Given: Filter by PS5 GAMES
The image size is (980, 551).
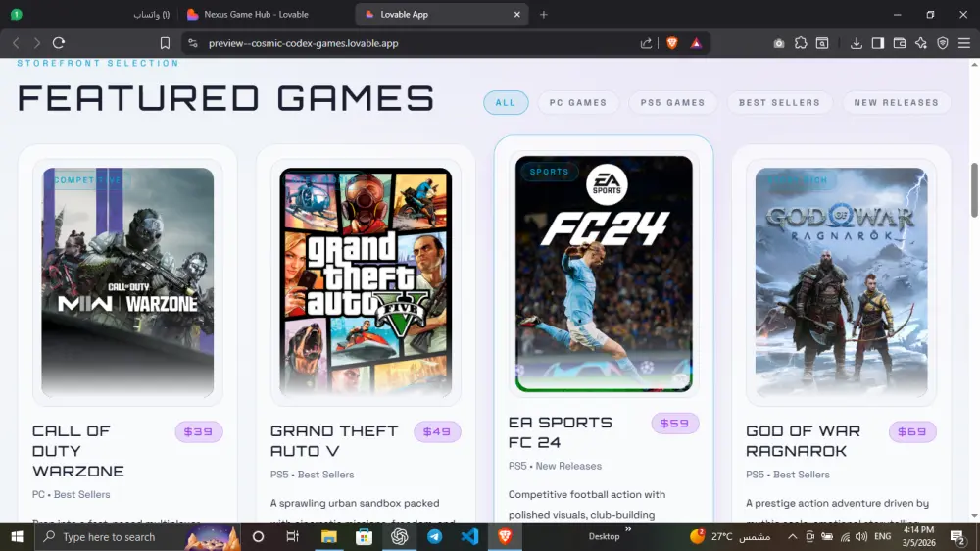Looking at the screenshot, I should point(672,103).
